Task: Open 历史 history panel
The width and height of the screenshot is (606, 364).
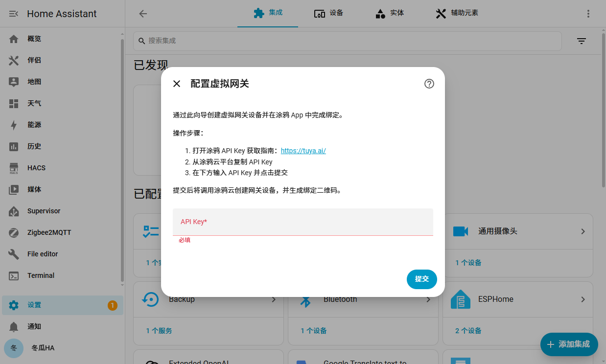Action: pyautogui.click(x=62, y=146)
